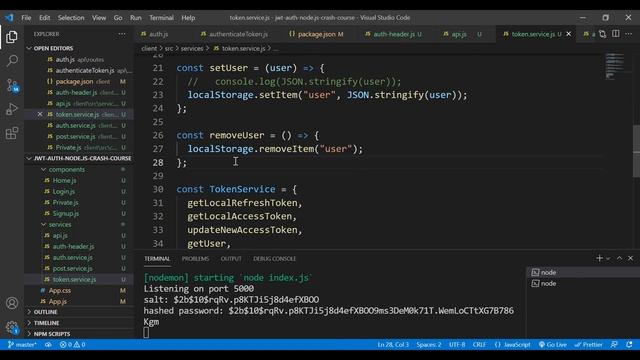Open Run and Debug view

click(12, 109)
